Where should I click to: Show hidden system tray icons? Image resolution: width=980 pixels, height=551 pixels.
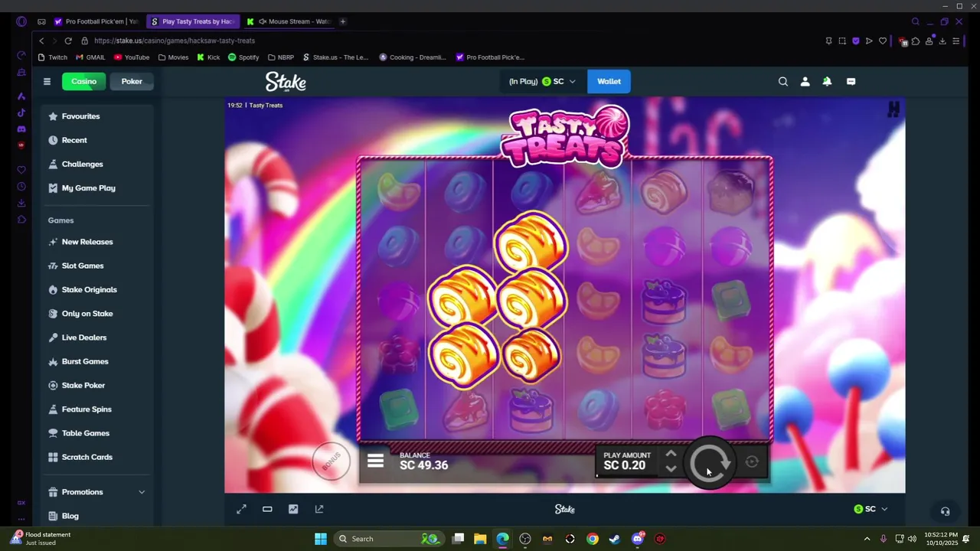pyautogui.click(x=867, y=539)
